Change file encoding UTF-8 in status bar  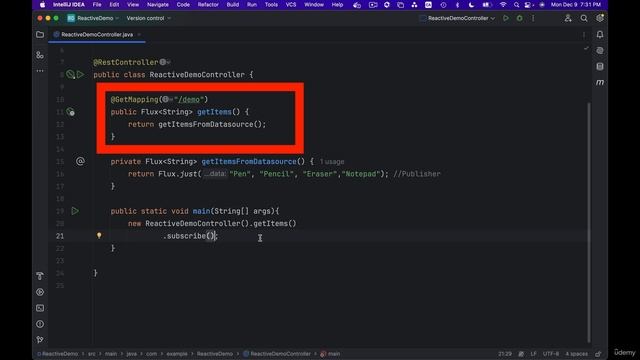point(551,354)
